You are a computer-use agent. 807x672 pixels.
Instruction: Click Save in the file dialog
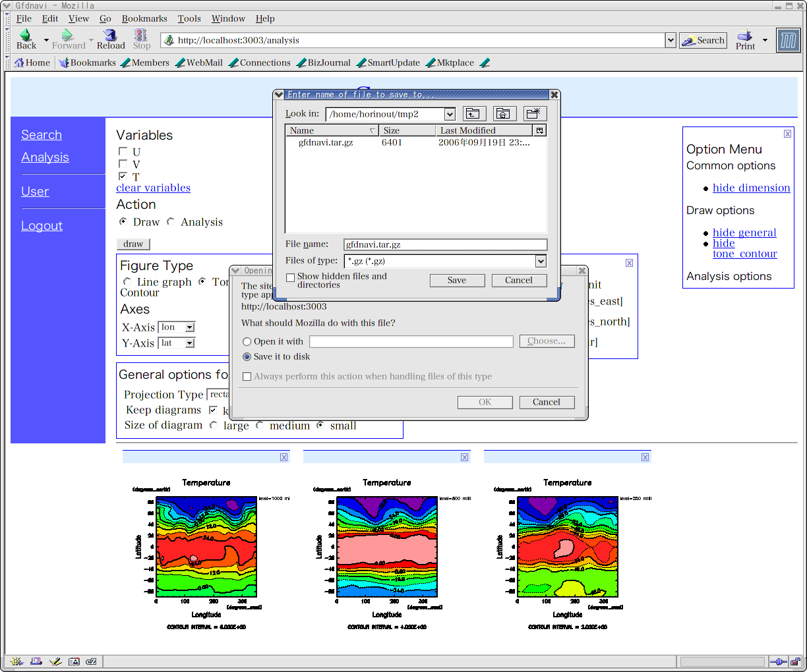point(457,280)
